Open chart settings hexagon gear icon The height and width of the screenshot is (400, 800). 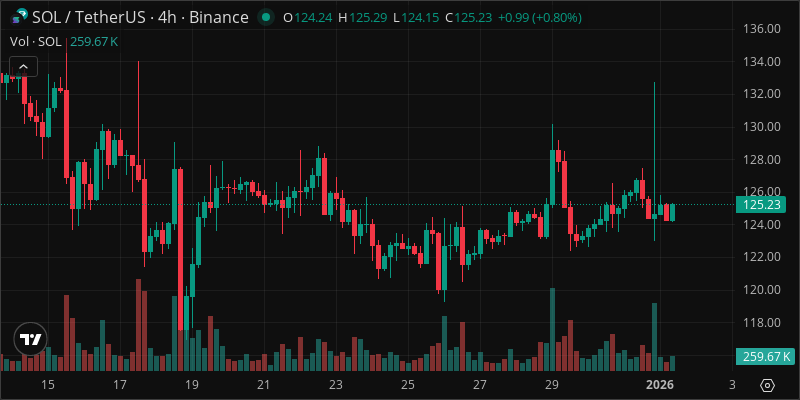coord(768,385)
